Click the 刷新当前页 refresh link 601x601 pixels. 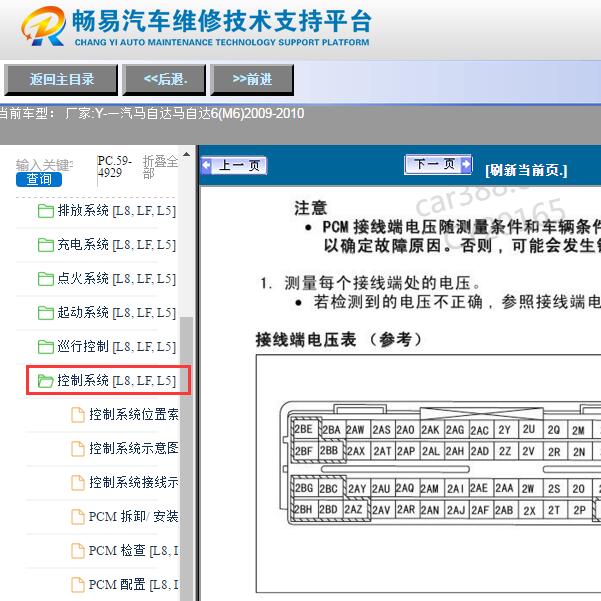pyautogui.click(x=526, y=171)
